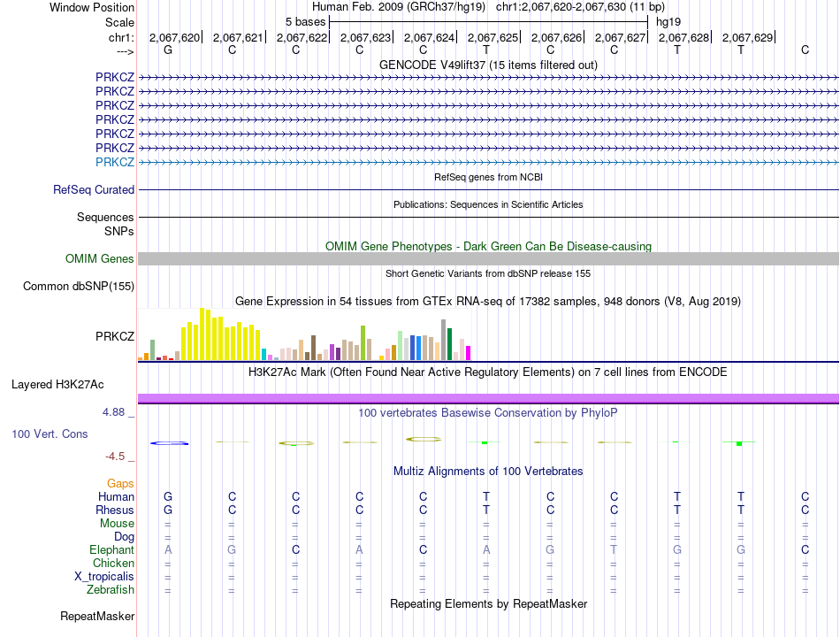The image size is (840, 637).
Task: Click the dark green bar in GTEx chart
Action: (449, 343)
